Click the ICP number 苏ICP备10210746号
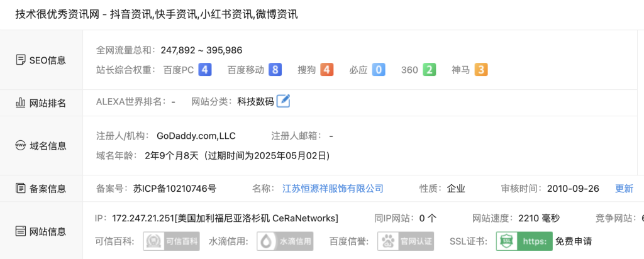The width and height of the screenshot is (644, 259). tap(175, 189)
